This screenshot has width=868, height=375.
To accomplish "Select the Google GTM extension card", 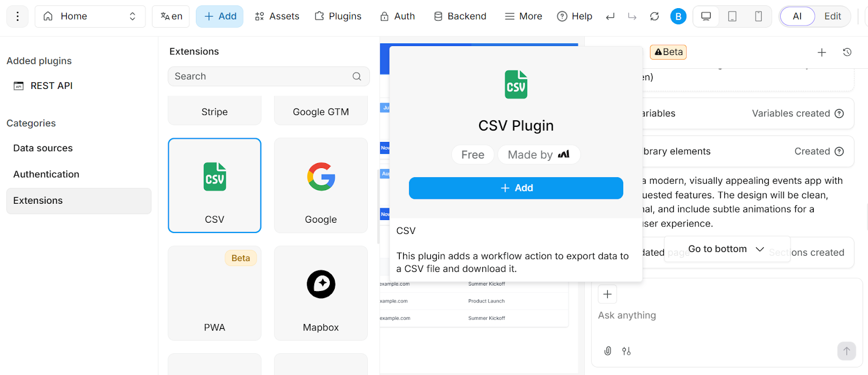I will [x=321, y=111].
